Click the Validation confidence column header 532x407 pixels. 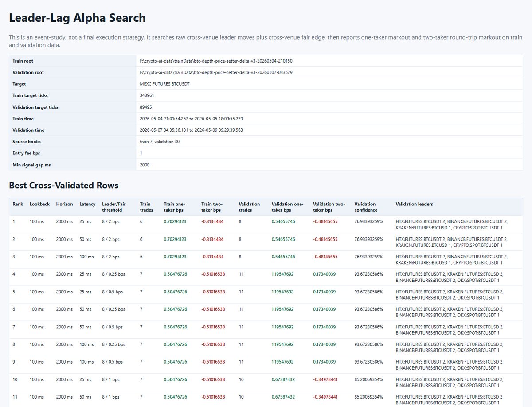point(366,207)
